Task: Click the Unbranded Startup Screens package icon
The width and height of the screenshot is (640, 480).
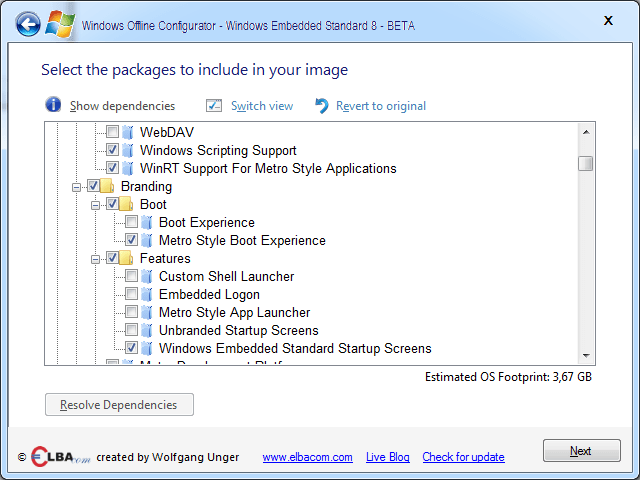Action: [147, 330]
